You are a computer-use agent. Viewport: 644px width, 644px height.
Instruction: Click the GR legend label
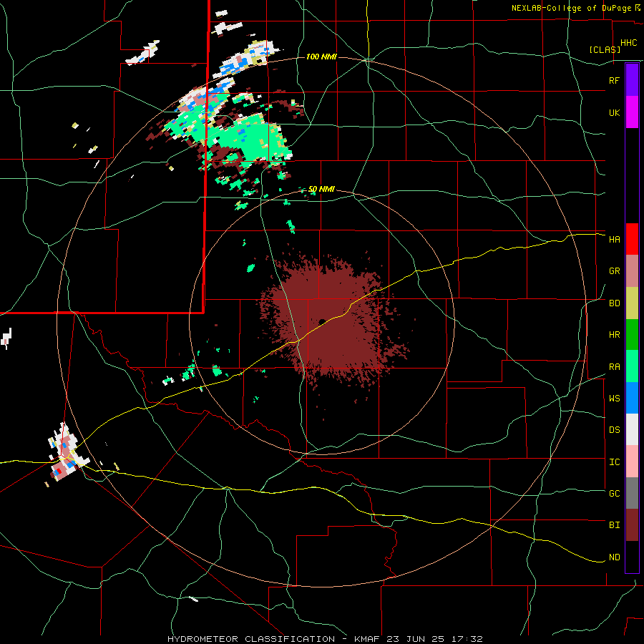614,271
